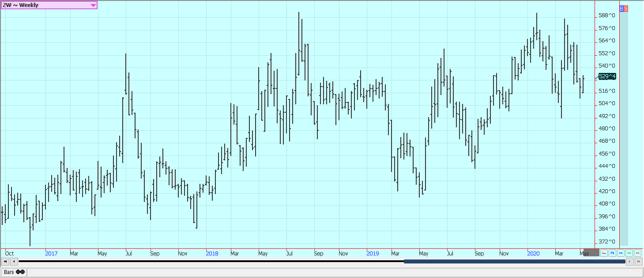Select the Bars chart type tab

[14, 272]
